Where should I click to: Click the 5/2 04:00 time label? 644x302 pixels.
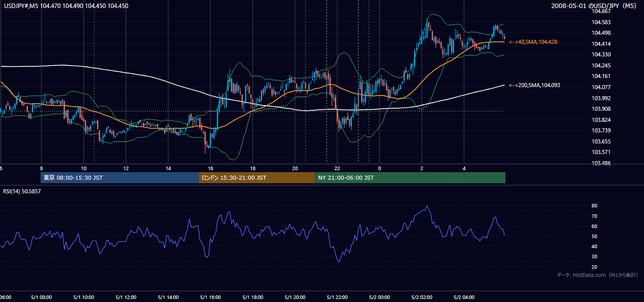pyautogui.click(x=465, y=297)
